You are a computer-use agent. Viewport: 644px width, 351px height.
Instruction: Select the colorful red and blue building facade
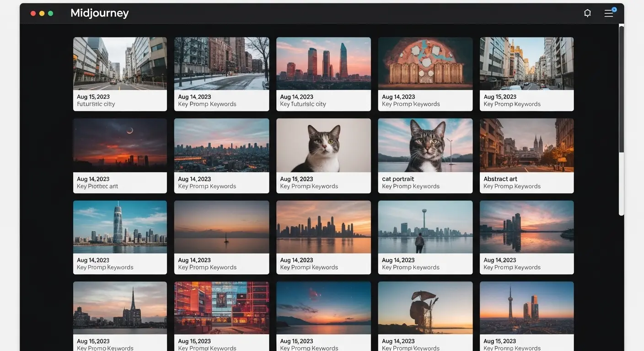pos(221,308)
